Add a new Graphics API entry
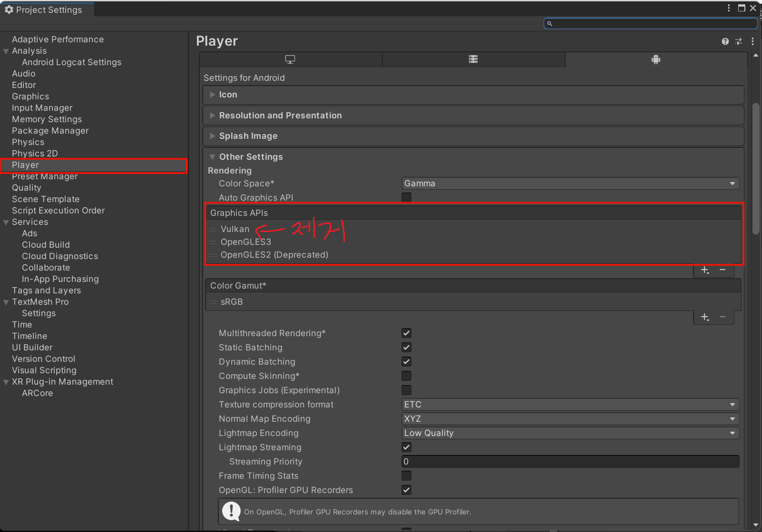Screen dimensions: 762x532 pos(705,270)
